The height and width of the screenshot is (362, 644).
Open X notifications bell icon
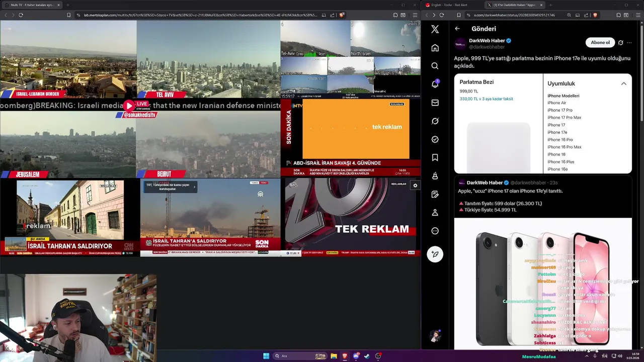435,84
